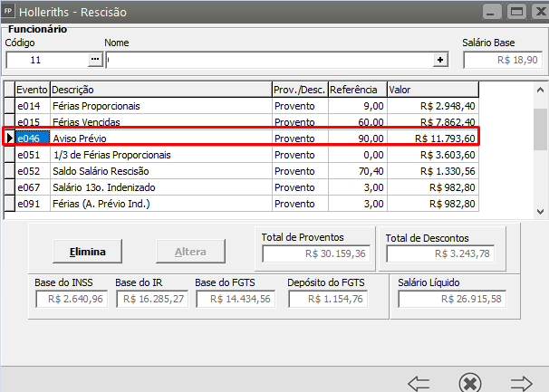
Task: Click the Referência column header
Action: 358,90
